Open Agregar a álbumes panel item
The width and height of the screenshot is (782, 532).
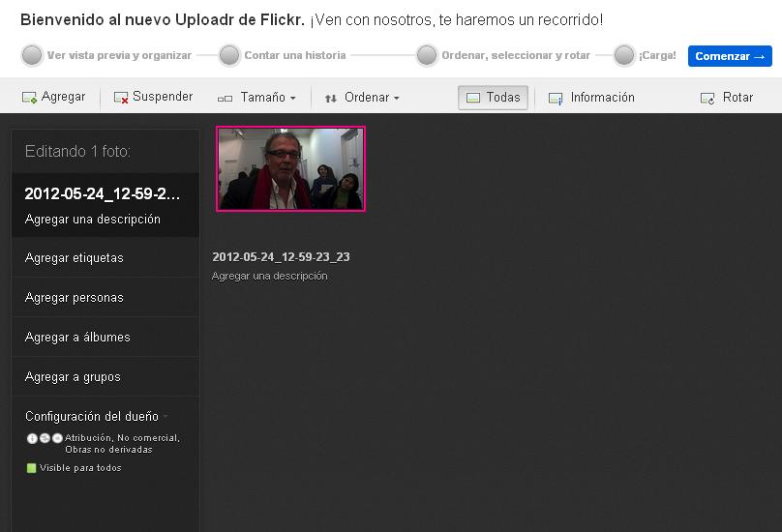pyautogui.click(x=105, y=337)
